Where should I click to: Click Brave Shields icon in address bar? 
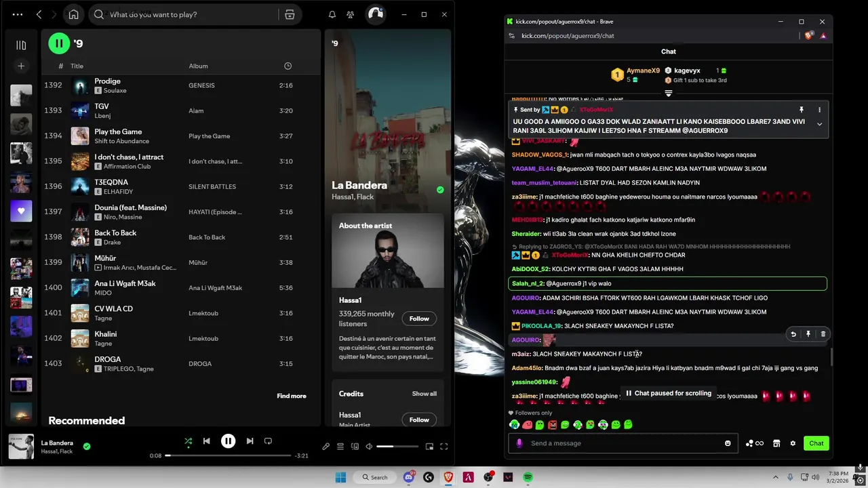[809, 36]
